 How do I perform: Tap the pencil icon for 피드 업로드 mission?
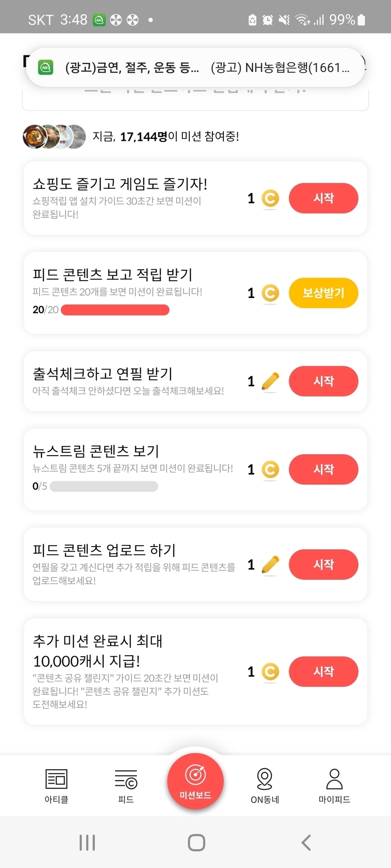click(270, 564)
